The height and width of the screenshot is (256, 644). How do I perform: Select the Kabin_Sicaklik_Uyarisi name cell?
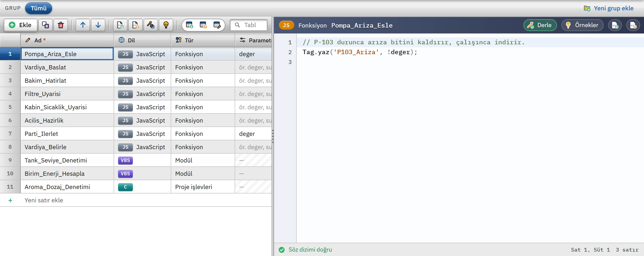[67, 107]
